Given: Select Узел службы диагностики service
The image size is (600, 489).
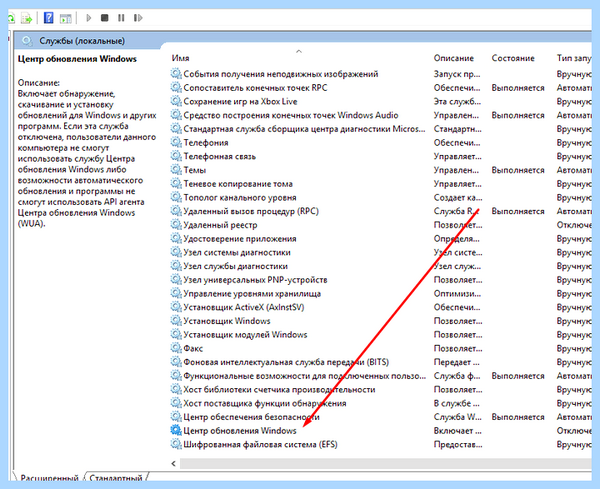Looking at the screenshot, I should click(235, 266).
